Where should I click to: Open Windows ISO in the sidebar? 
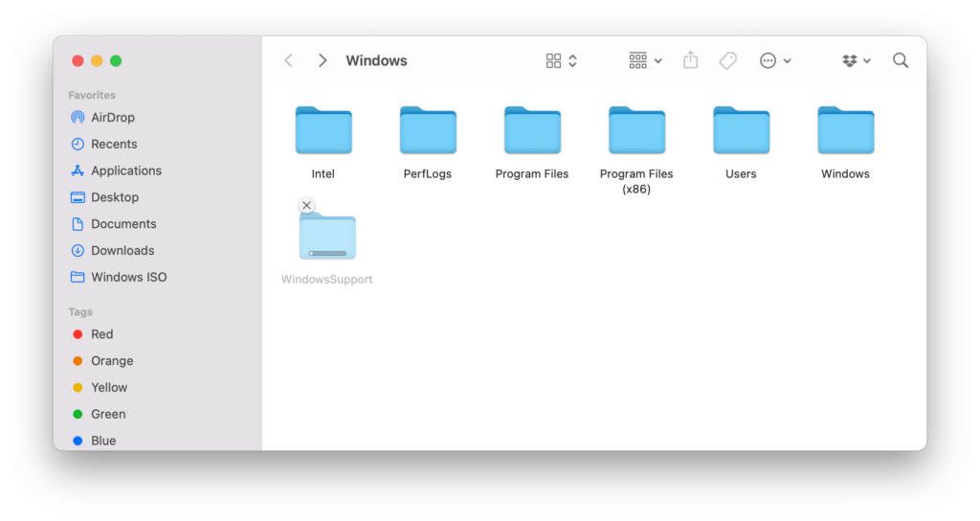(118, 277)
